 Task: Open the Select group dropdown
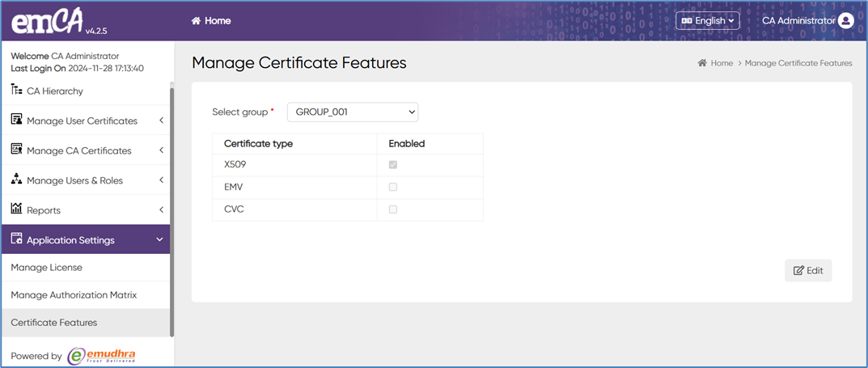pyautogui.click(x=353, y=112)
